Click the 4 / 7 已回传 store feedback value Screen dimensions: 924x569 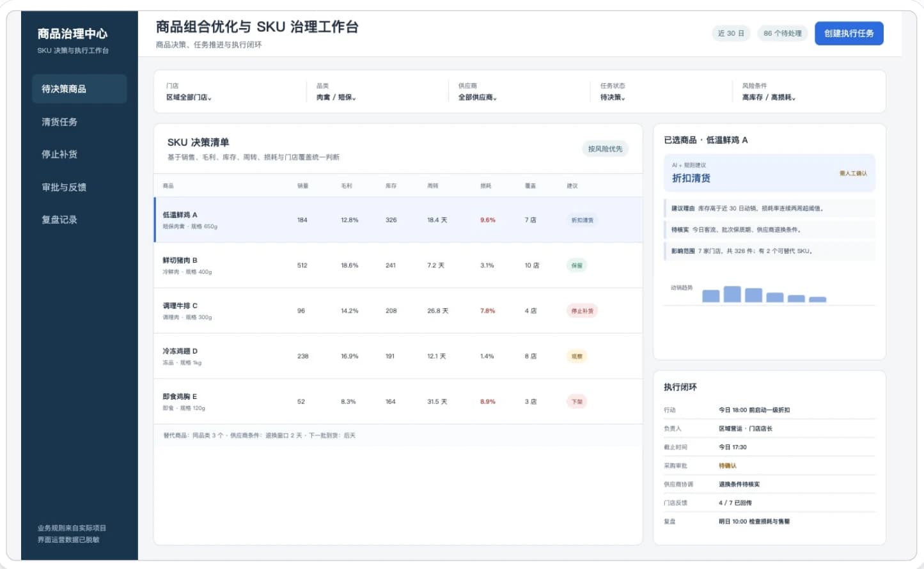coord(735,503)
